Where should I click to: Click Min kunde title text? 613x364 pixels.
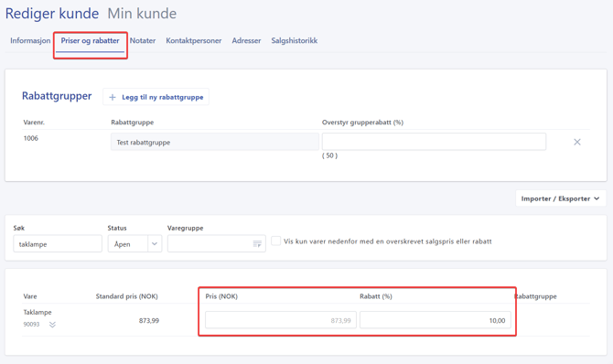click(142, 14)
